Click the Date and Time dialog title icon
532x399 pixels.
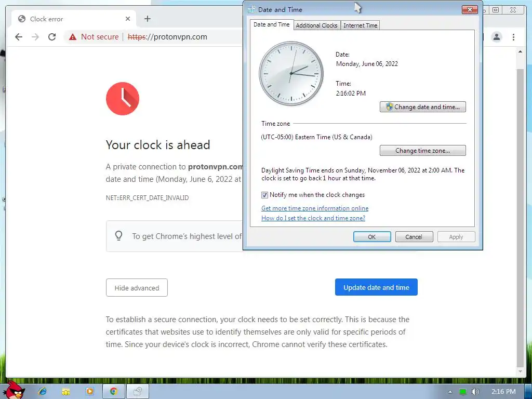click(251, 9)
